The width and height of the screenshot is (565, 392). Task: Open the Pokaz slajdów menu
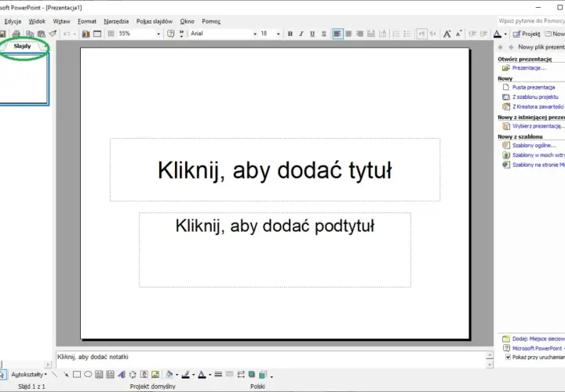tap(155, 22)
